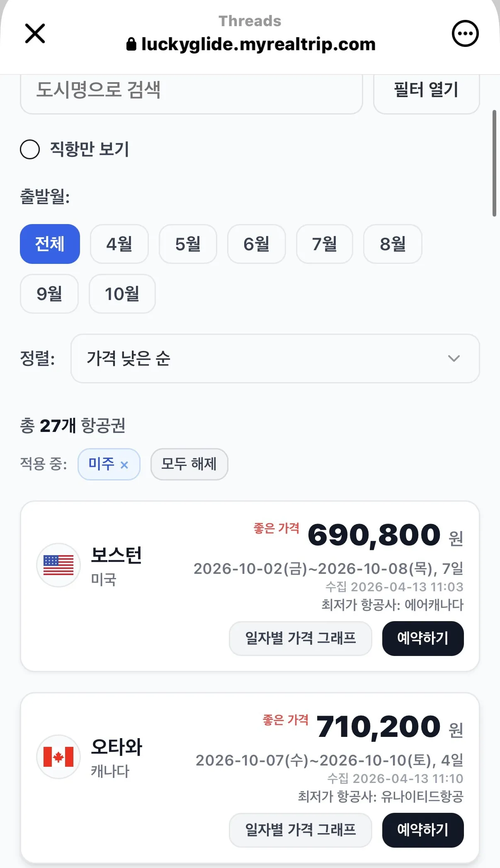Select the 전체 month tab
The width and height of the screenshot is (500, 868).
click(x=50, y=244)
